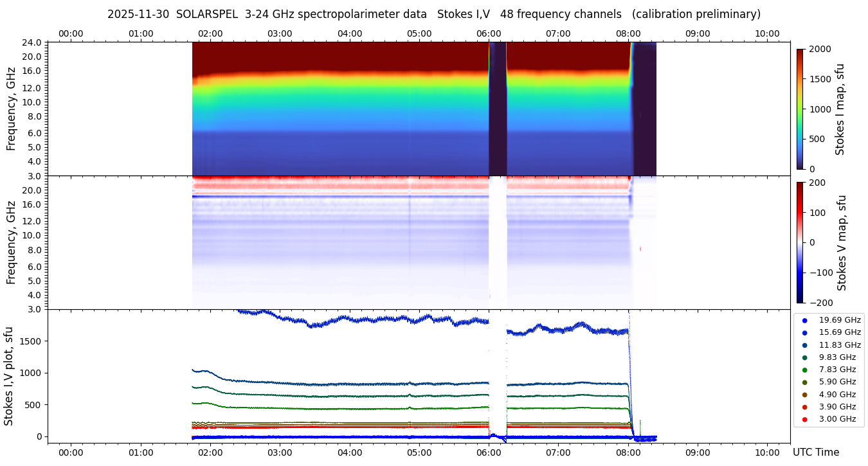Click the Stokes I map colorbar

pos(800,109)
